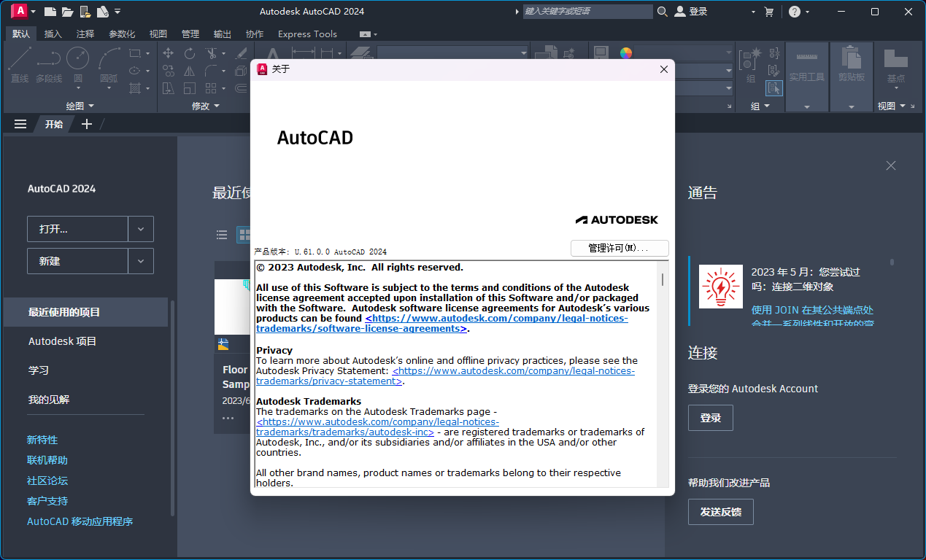
Task: Switch to the 插入 ribbon tab
Action: point(53,34)
